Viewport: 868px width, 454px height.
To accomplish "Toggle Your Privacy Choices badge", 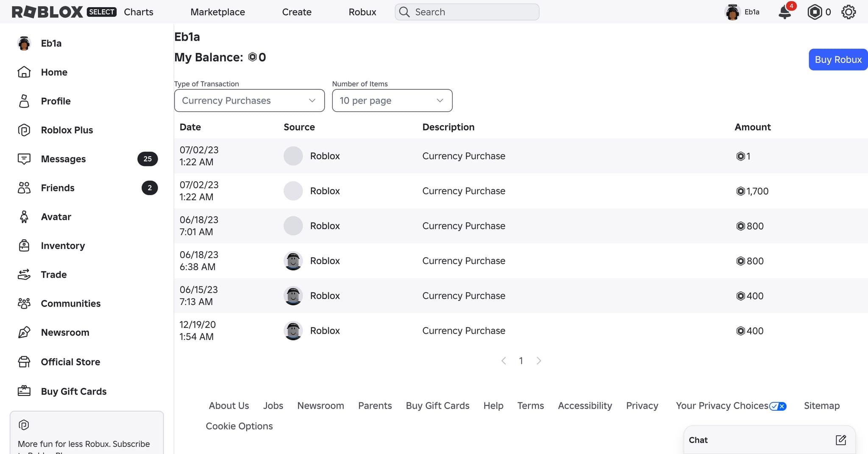I will pyautogui.click(x=778, y=406).
